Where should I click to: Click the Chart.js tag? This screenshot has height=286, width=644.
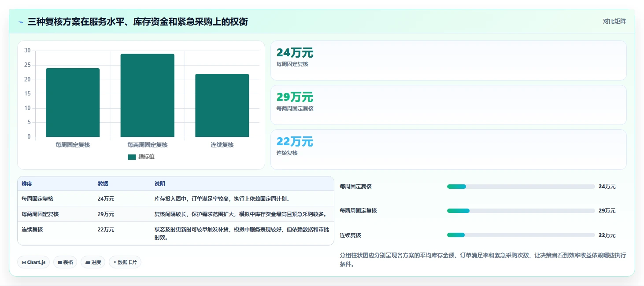click(x=34, y=262)
